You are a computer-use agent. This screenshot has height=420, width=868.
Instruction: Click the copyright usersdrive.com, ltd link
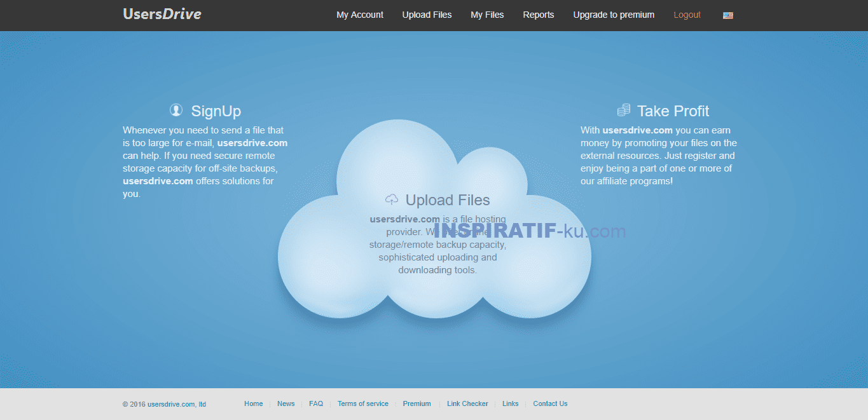pyautogui.click(x=175, y=404)
